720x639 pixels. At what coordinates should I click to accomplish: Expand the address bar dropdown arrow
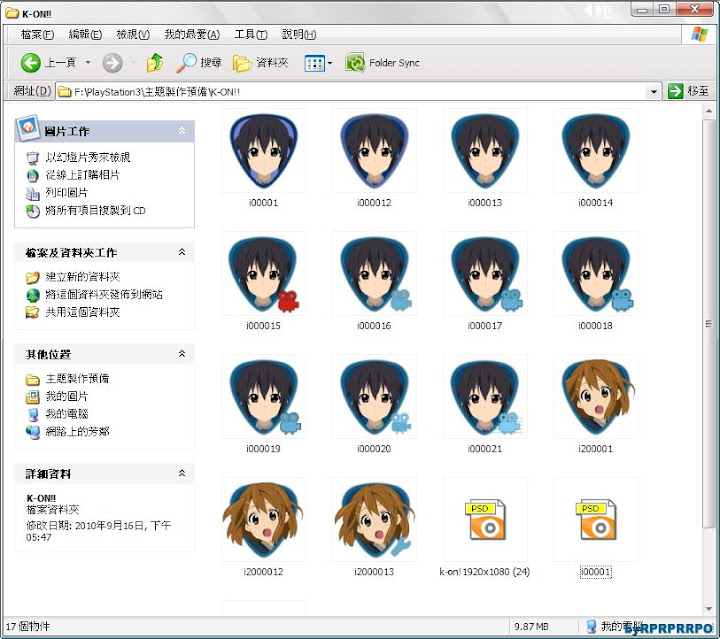click(653, 91)
